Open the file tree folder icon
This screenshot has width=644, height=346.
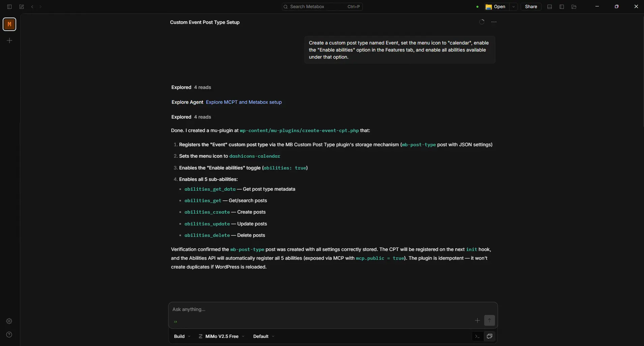tap(574, 7)
